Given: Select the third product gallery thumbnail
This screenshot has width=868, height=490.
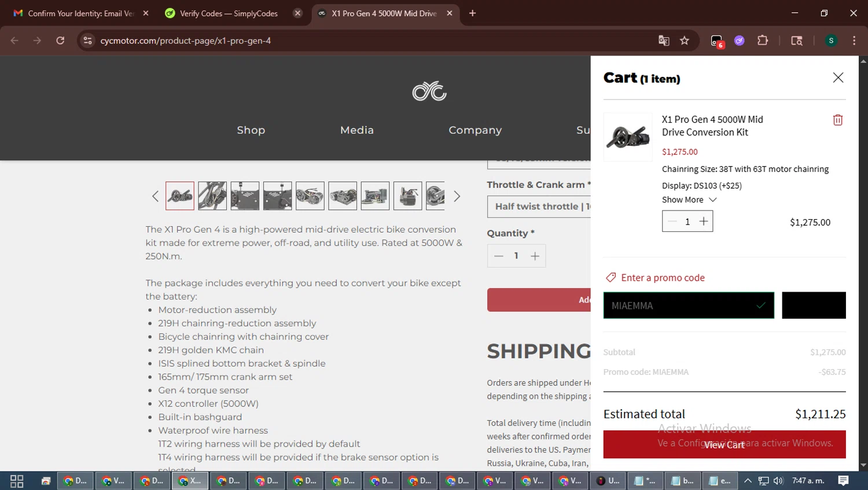Looking at the screenshot, I should click(x=245, y=196).
